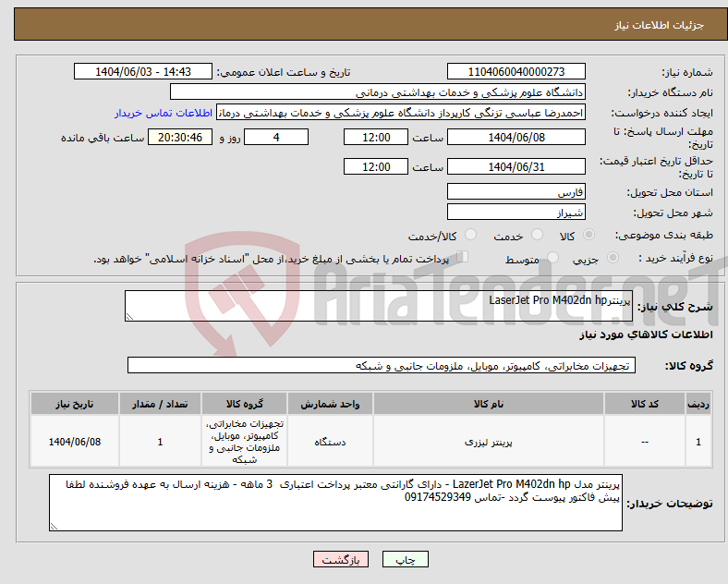Click the buyer notes textarea
Viewport: 728px width, 584px height.
coord(335,503)
